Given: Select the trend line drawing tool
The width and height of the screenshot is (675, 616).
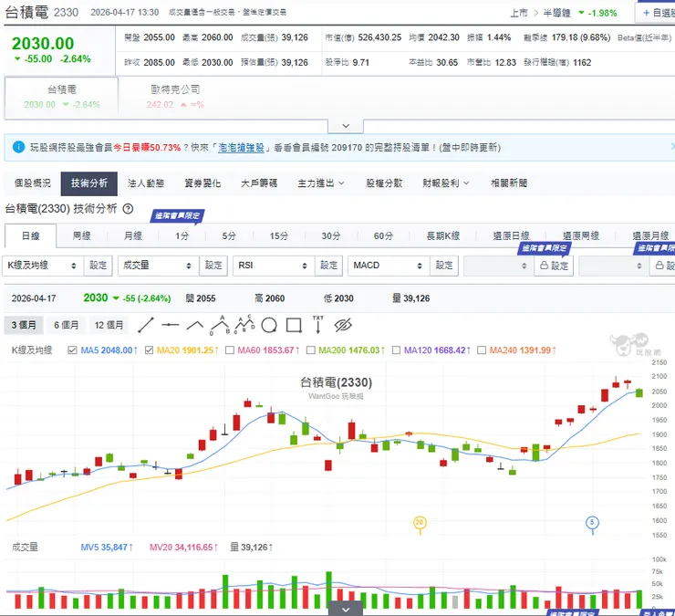Looking at the screenshot, I should (x=146, y=325).
